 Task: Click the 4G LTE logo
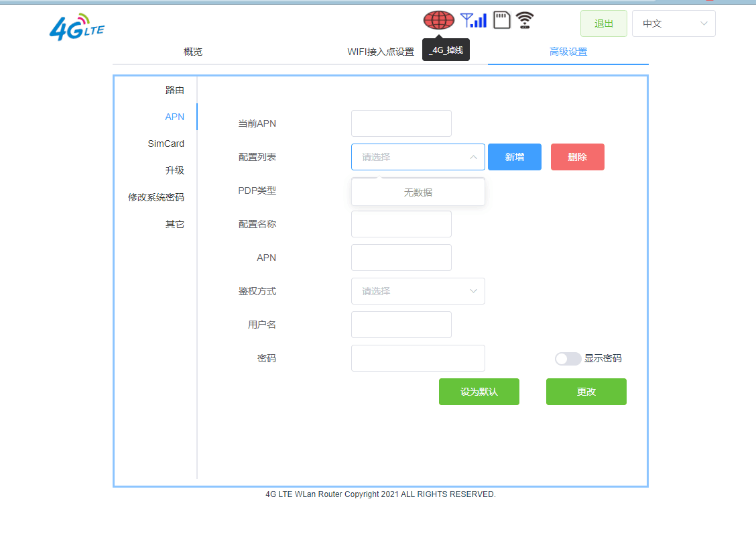[77, 27]
